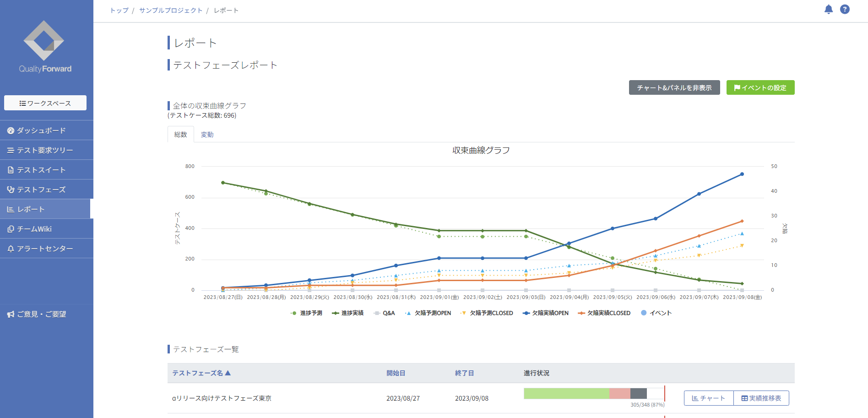Click the 開始日 column header
This screenshot has height=418, width=868.
point(396,373)
